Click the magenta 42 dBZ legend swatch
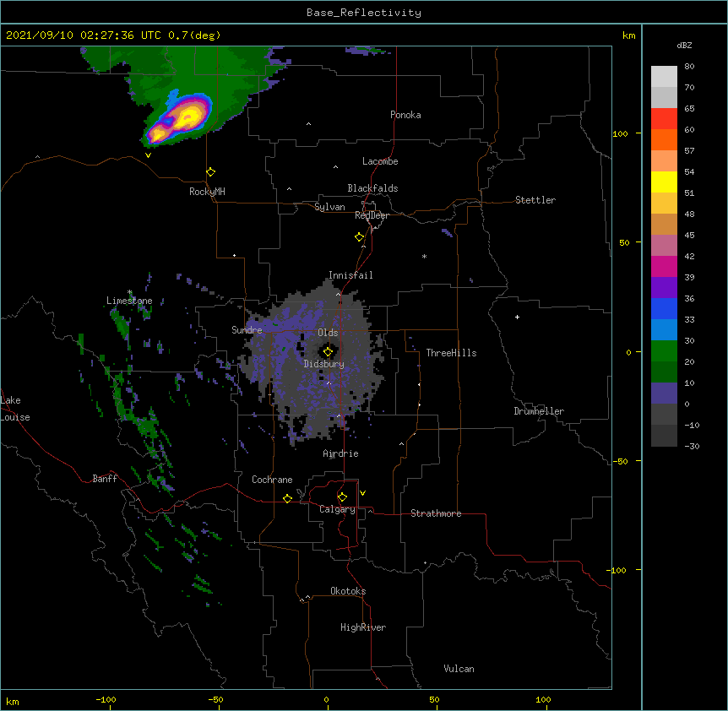Image resolution: width=728 pixels, height=711 pixels. [664, 266]
